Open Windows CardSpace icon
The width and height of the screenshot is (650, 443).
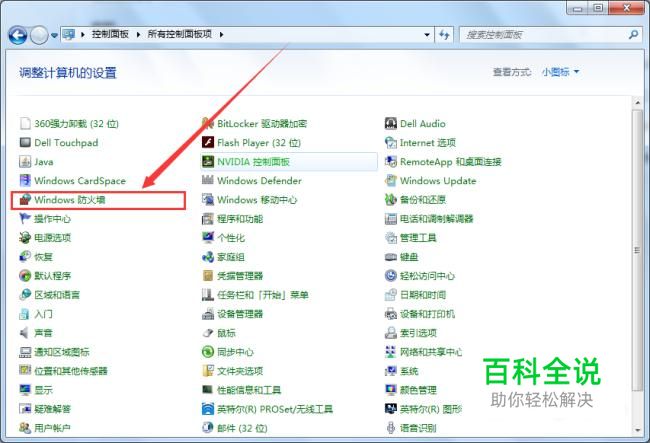pyautogui.click(x=25, y=181)
